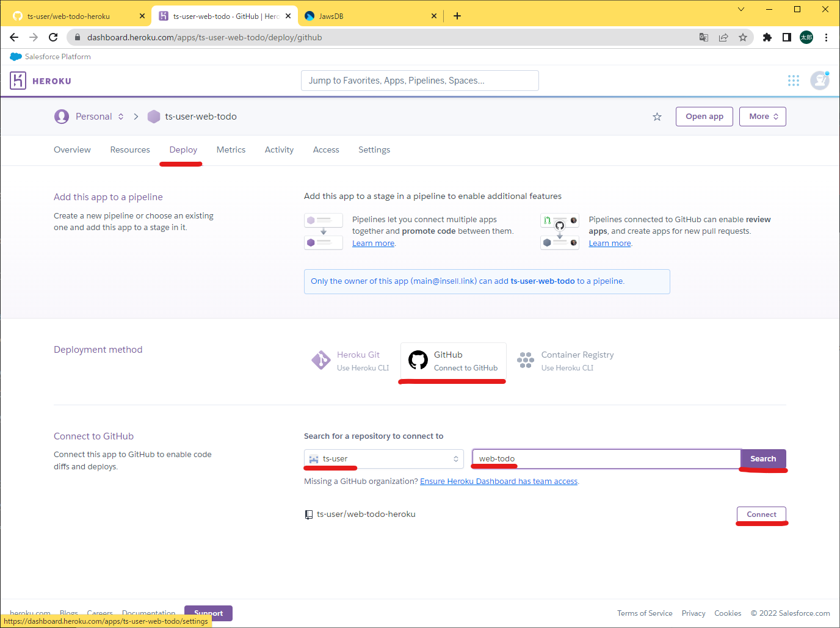Open the tab search chevron
The height and width of the screenshot is (628, 840).
click(x=741, y=9)
